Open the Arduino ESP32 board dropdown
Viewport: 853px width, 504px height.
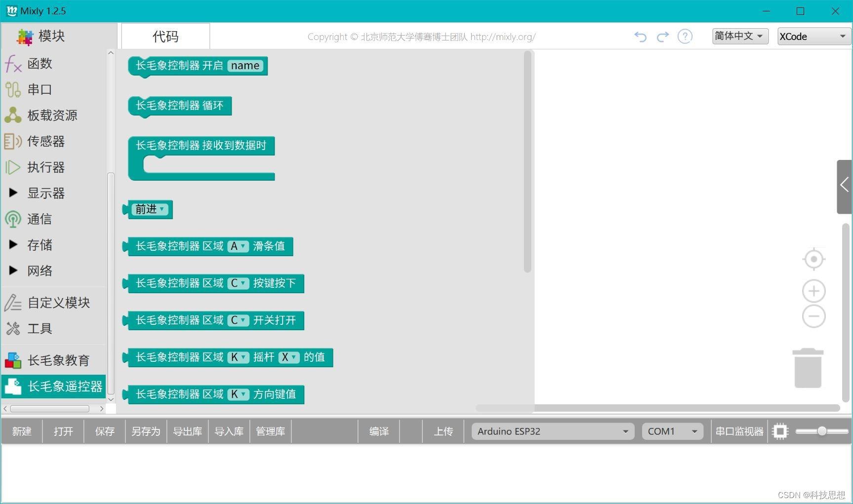[552, 431]
